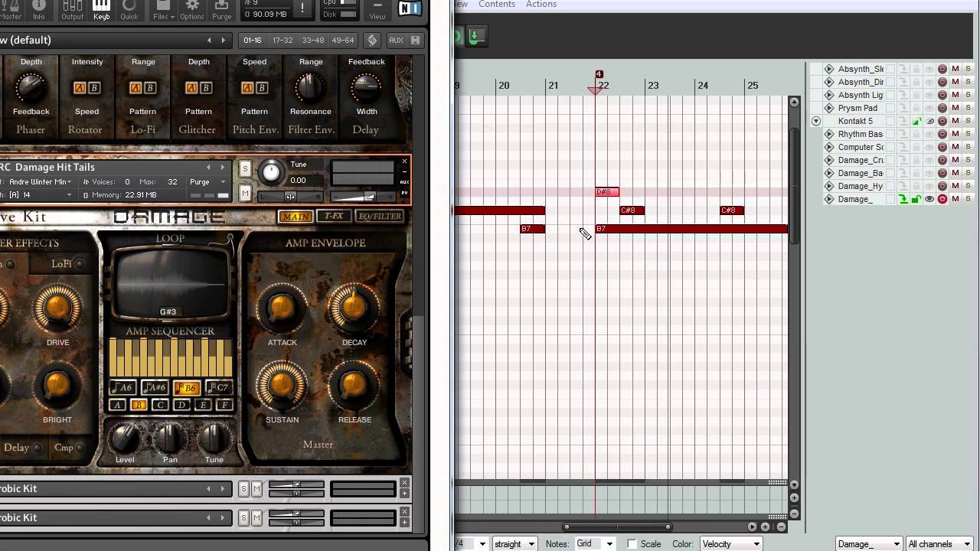Open the Color Velocity dropdown
The image size is (980, 551).
pyautogui.click(x=730, y=544)
